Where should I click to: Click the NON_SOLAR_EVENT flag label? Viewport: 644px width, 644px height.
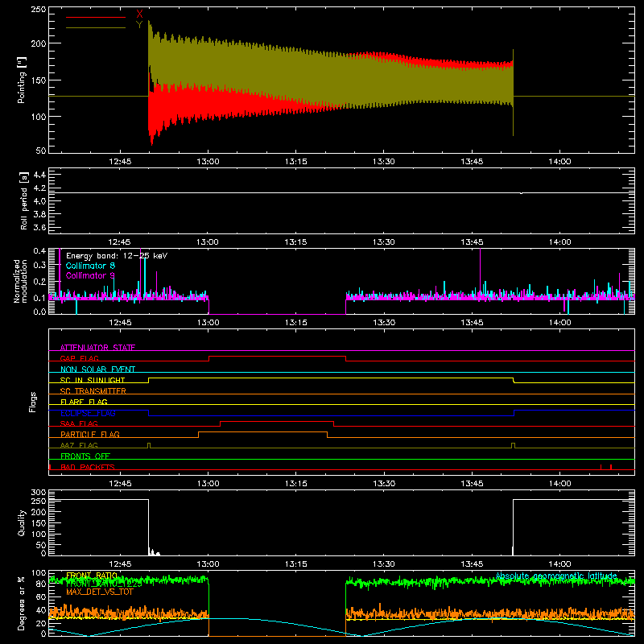(97, 369)
